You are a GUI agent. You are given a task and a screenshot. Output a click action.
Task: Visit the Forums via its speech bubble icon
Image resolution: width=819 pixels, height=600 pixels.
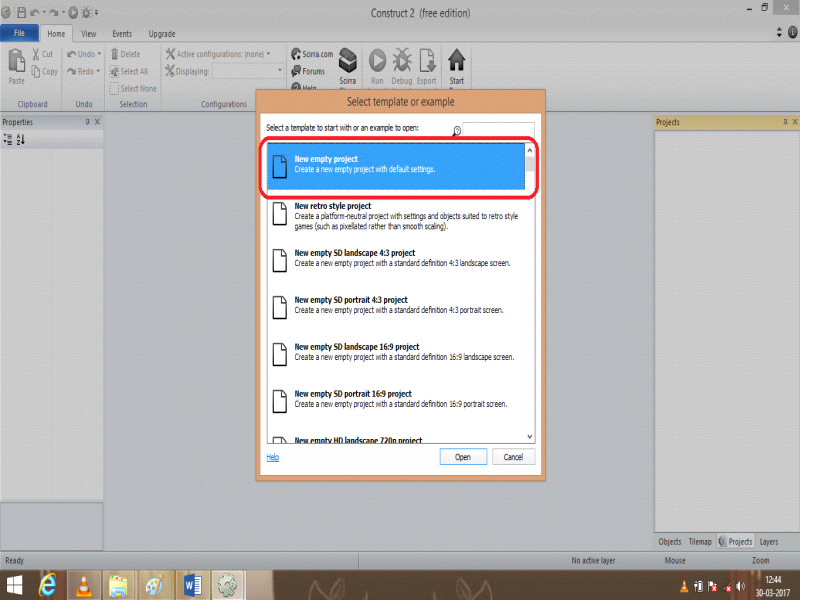(x=296, y=70)
